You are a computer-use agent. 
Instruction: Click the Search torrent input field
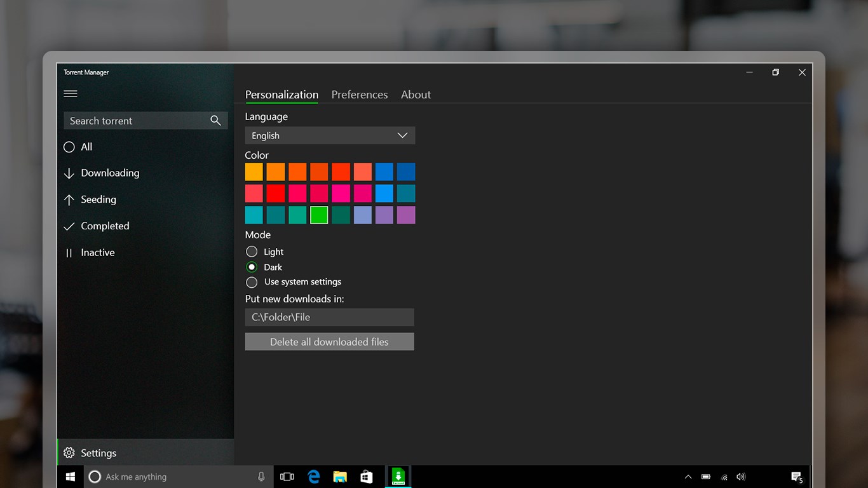(x=146, y=121)
